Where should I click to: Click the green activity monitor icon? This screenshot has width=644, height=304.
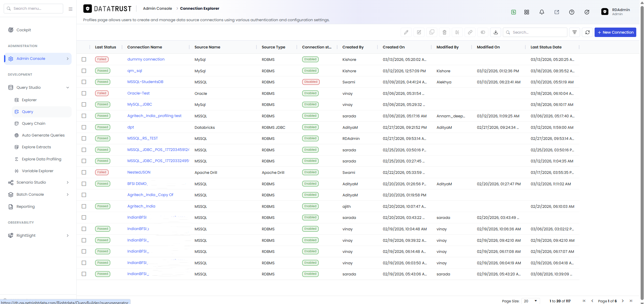pyautogui.click(x=513, y=12)
